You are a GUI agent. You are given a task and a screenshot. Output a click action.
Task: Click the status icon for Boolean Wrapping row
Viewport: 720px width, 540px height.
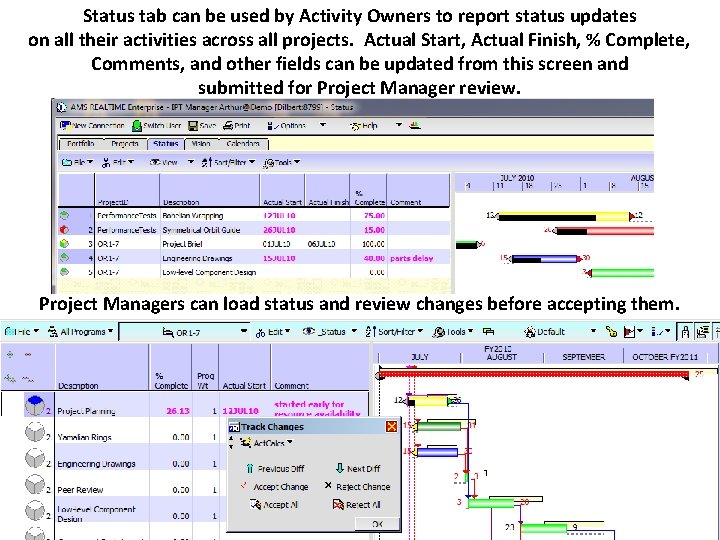pyautogui.click(x=64, y=215)
